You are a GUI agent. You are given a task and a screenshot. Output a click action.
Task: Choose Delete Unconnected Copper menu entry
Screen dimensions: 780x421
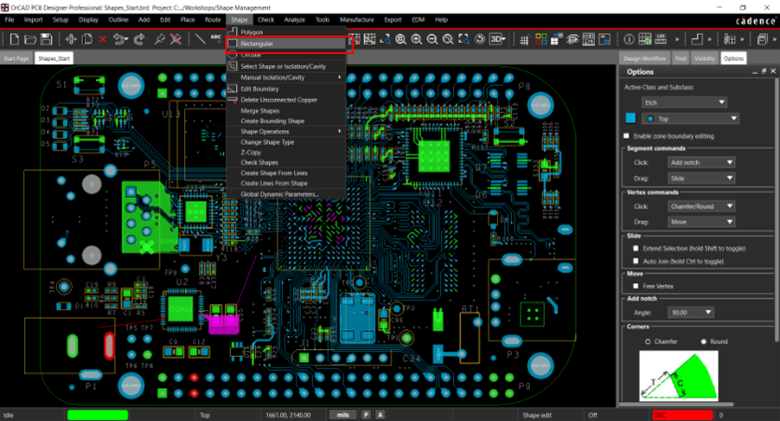tap(286, 100)
